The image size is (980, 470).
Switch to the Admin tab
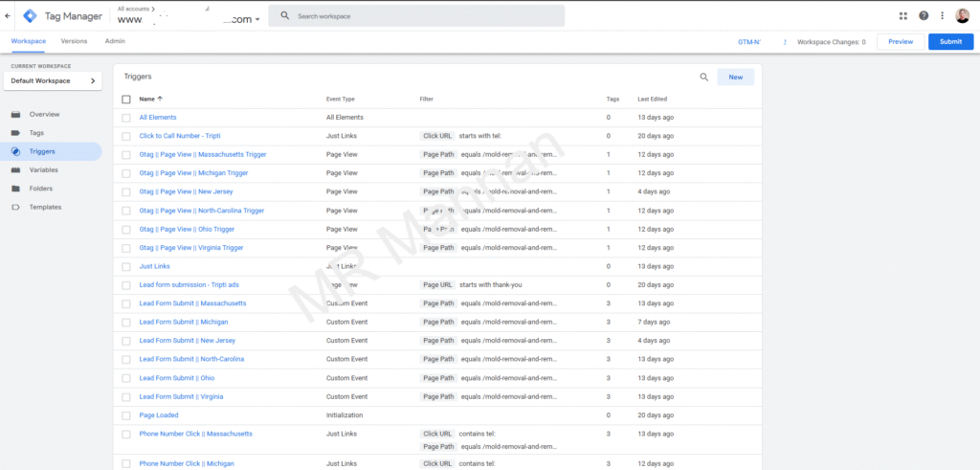[x=115, y=41]
